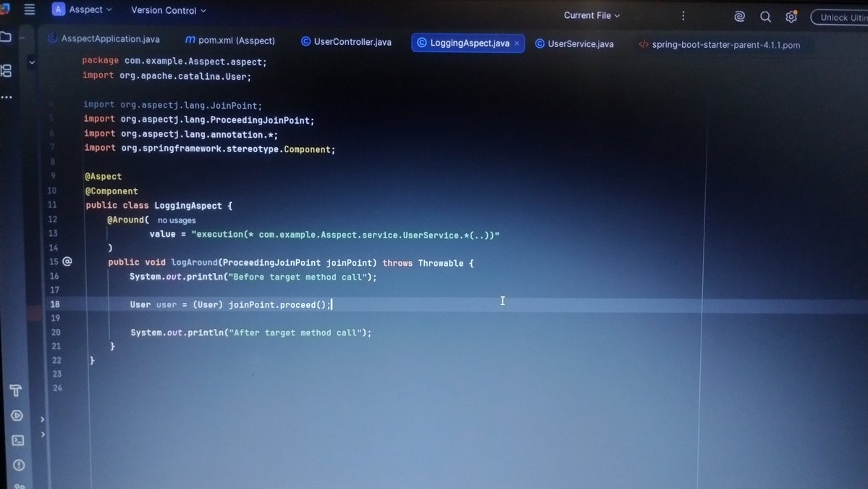Screen dimensions: 868x489
Task: Open the Terminal tool window
Action: pos(17,440)
